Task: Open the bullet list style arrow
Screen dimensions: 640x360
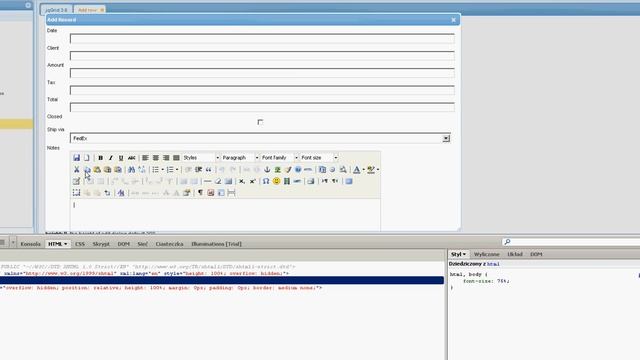Action: [162, 169]
